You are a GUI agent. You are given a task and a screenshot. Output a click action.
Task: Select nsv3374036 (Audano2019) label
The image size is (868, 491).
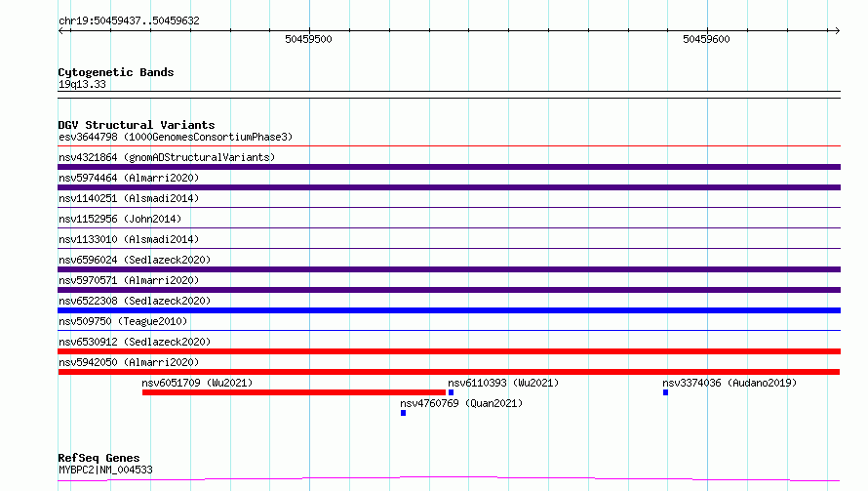pos(730,383)
